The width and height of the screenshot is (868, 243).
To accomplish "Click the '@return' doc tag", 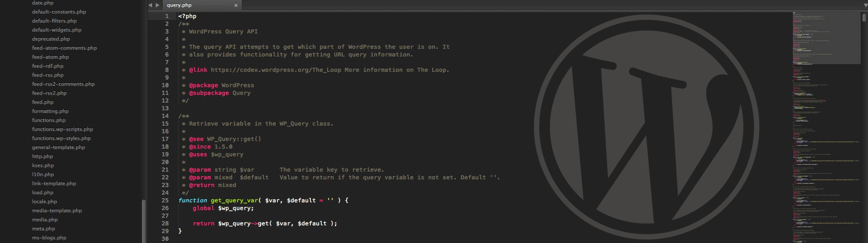I will 202,185.
